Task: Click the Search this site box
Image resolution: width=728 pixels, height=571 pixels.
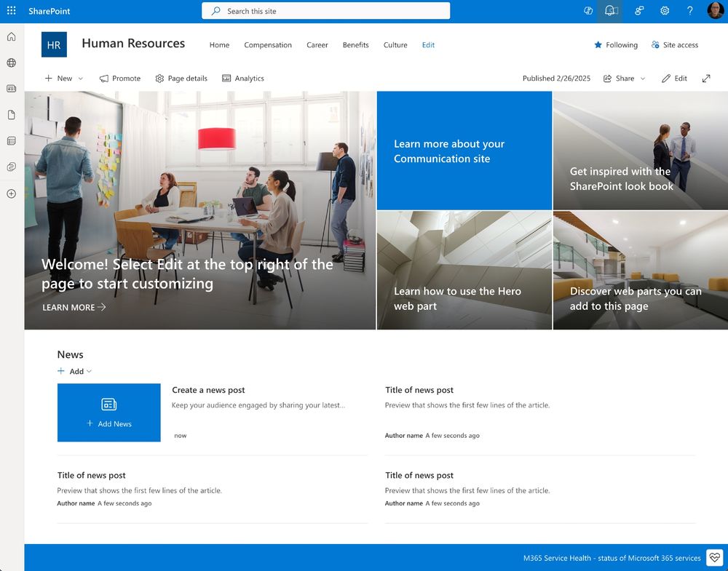Action: [x=326, y=11]
